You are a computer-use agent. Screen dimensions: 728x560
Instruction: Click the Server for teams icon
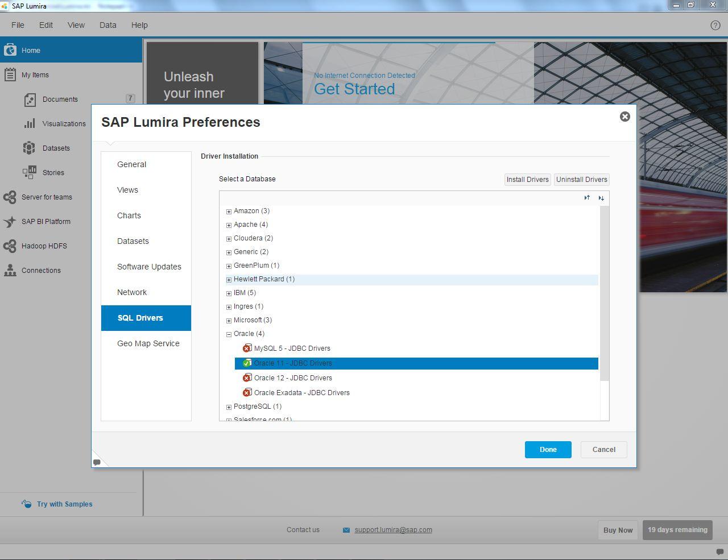click(x=10, y=197)
